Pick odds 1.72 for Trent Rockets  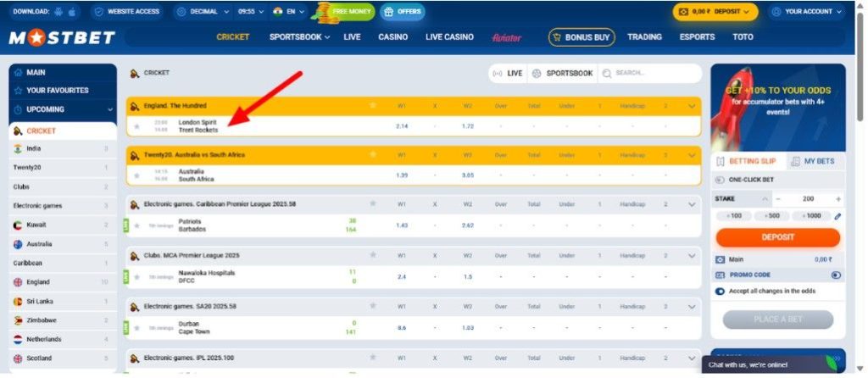click(x=468, y=126)
